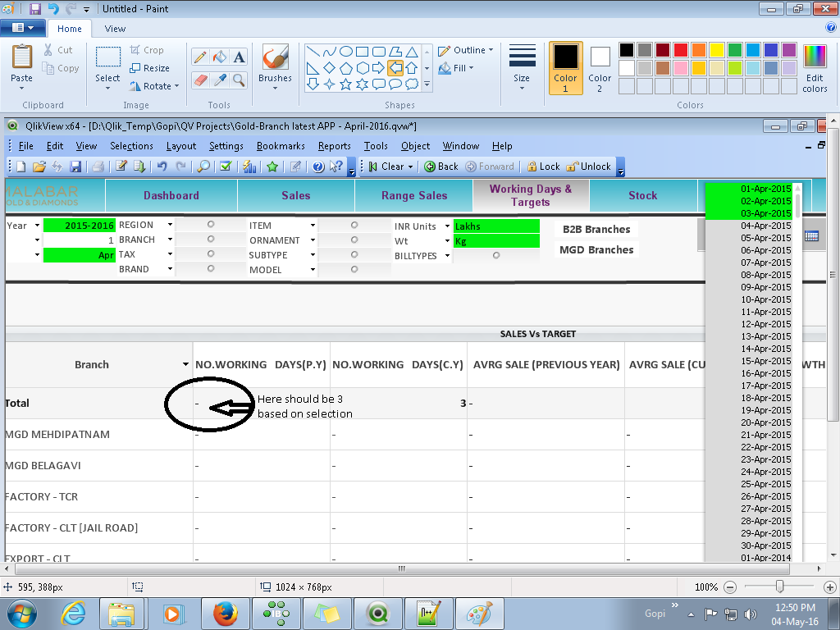This screenshot has height=630, width=840.
Task: Open the shape Fill dropdown
Action: pyautogui.click(x=456, y=68)
